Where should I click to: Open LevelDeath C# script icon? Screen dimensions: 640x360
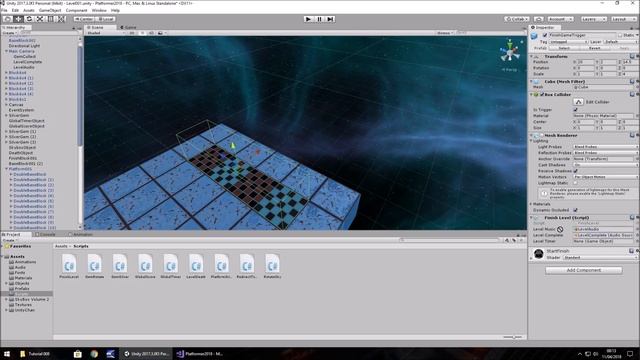coord(196,264)
